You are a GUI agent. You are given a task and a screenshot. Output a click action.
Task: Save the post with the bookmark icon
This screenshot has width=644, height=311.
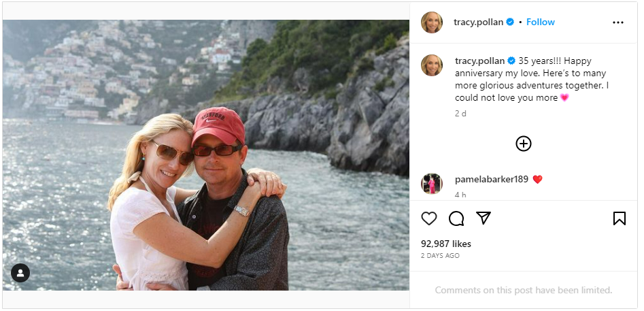[620, 218]
